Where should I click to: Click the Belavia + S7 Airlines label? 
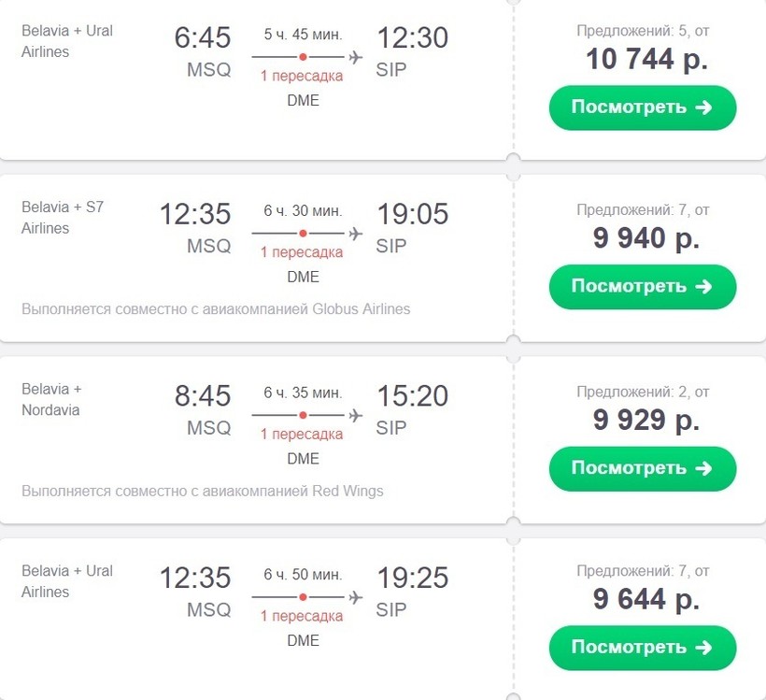coord(63,217)
